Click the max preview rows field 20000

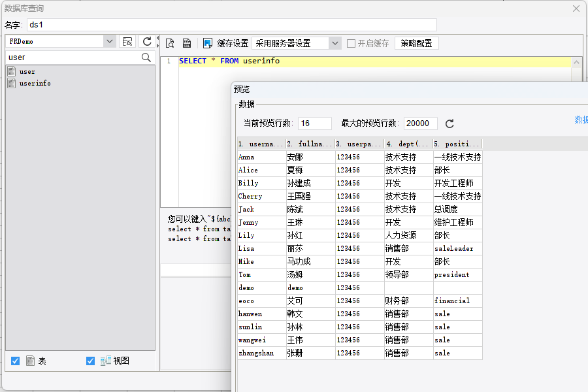coord(420,123)
